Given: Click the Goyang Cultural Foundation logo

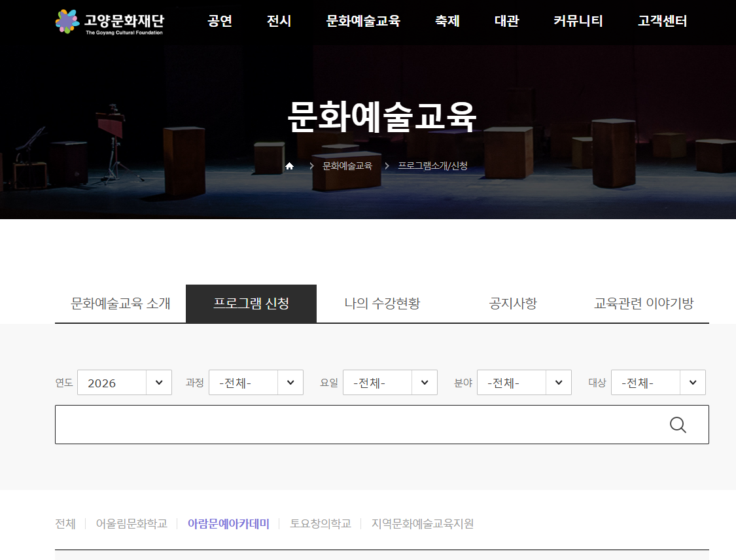Looking at the screenshot, I should click(x=109, y=22).
